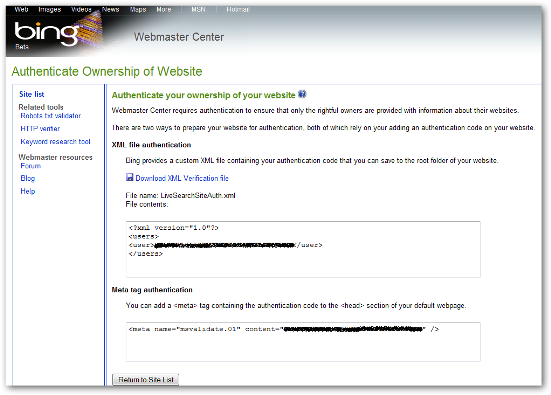551x395 pixels.
Task: Click the file name LiveSearchSiteAuth.xml text
Action: tap(198, 195)
